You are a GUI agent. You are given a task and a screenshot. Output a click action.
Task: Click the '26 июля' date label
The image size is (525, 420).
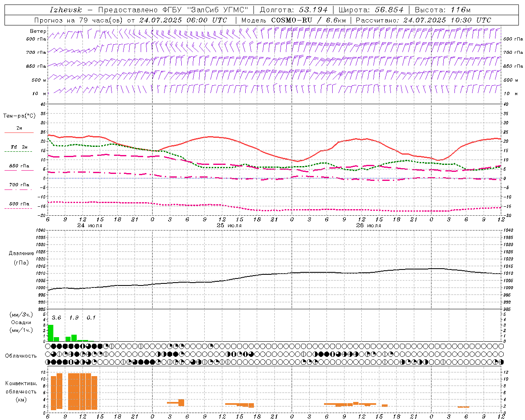(368, 226)
